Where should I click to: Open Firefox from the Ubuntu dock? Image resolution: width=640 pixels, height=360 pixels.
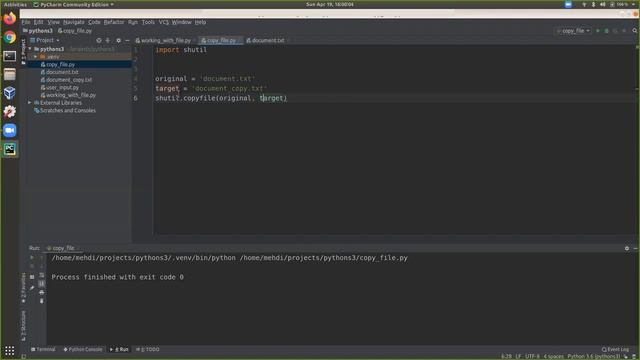(10, 18)
